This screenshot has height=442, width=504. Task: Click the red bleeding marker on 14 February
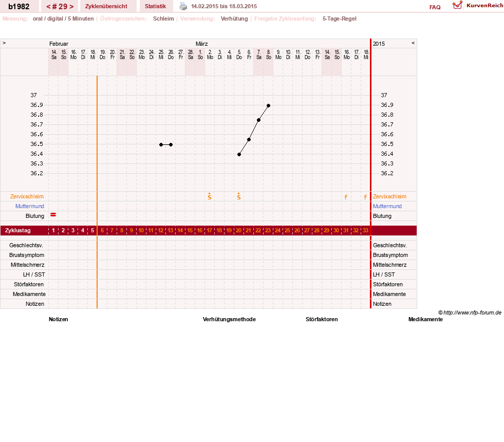(x=53, y=215)
